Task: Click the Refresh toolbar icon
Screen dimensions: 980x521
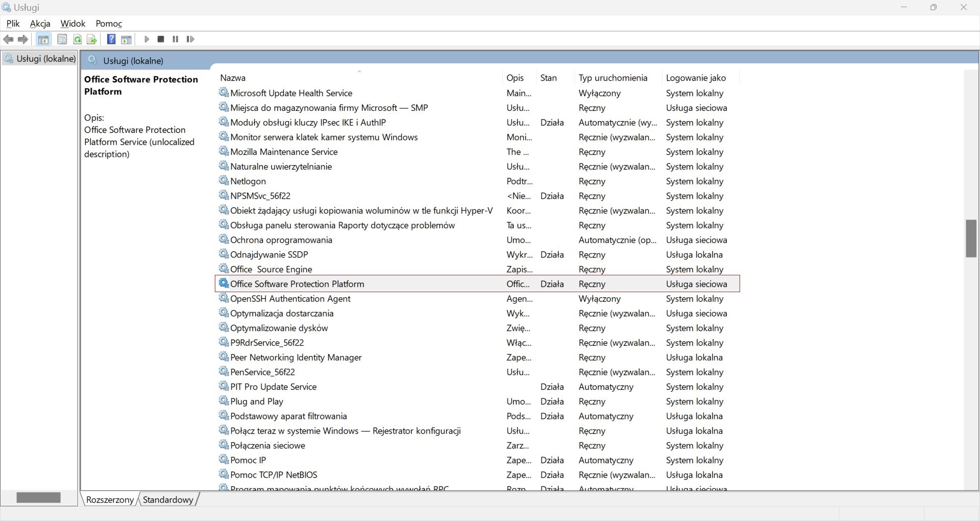Action: pyautogui.click(x=77, y=39)
